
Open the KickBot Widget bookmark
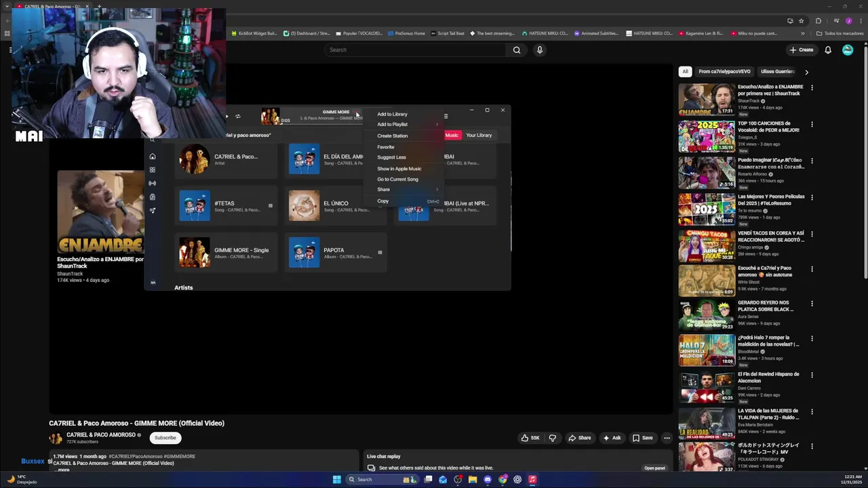254,33
